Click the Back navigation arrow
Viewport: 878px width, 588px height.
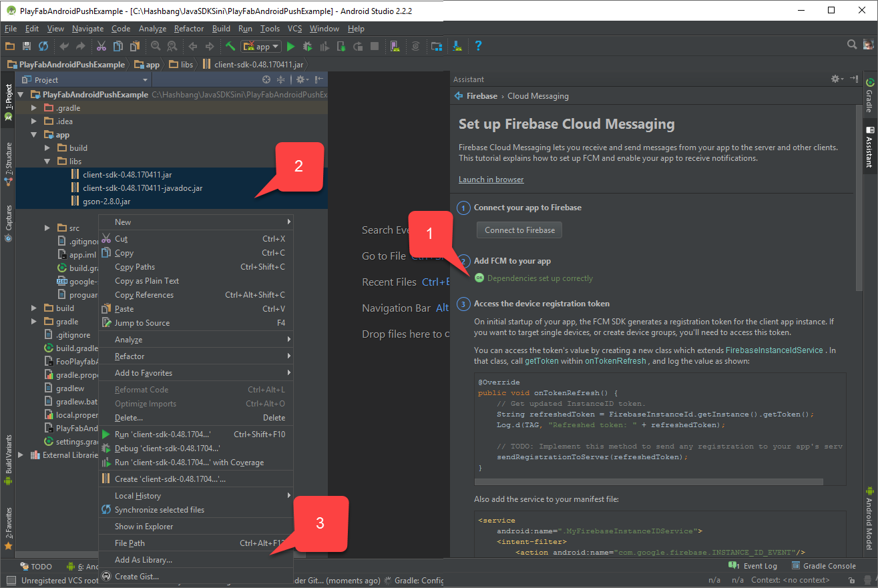(x=193, y=46)
